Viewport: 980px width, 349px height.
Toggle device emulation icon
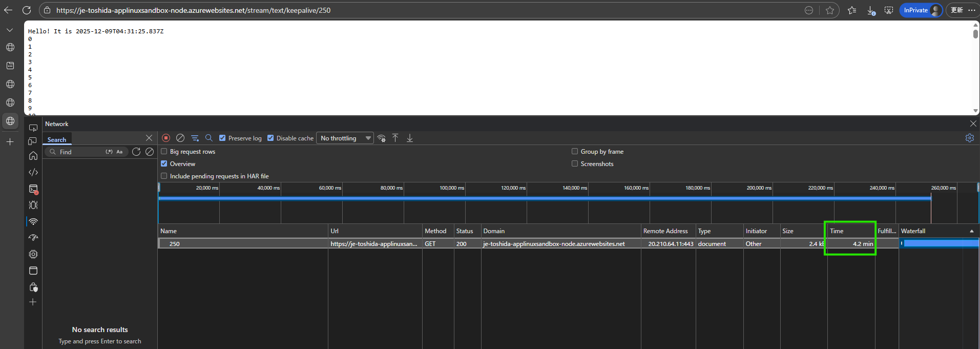pyautogui.click(x=33, y=141)
